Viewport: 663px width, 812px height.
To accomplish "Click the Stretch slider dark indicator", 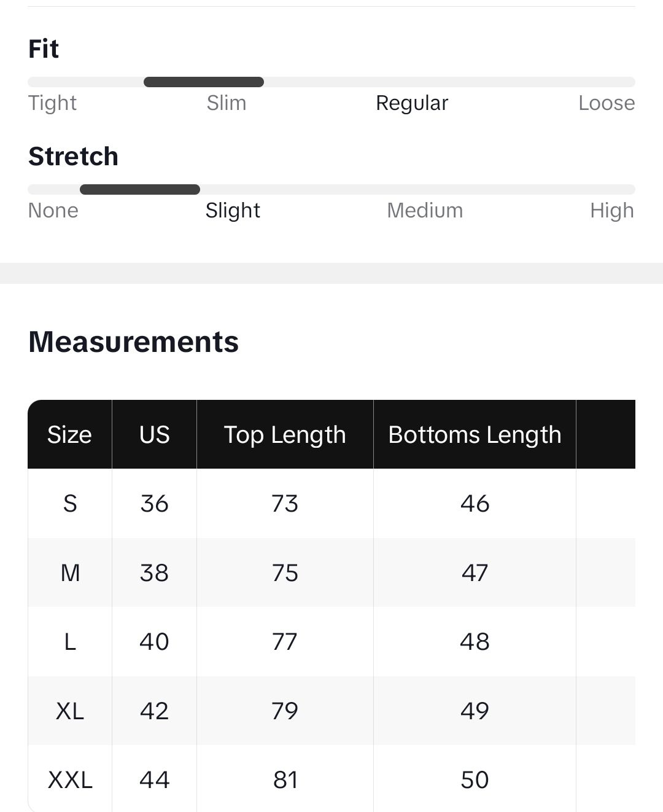I will 140,190.
